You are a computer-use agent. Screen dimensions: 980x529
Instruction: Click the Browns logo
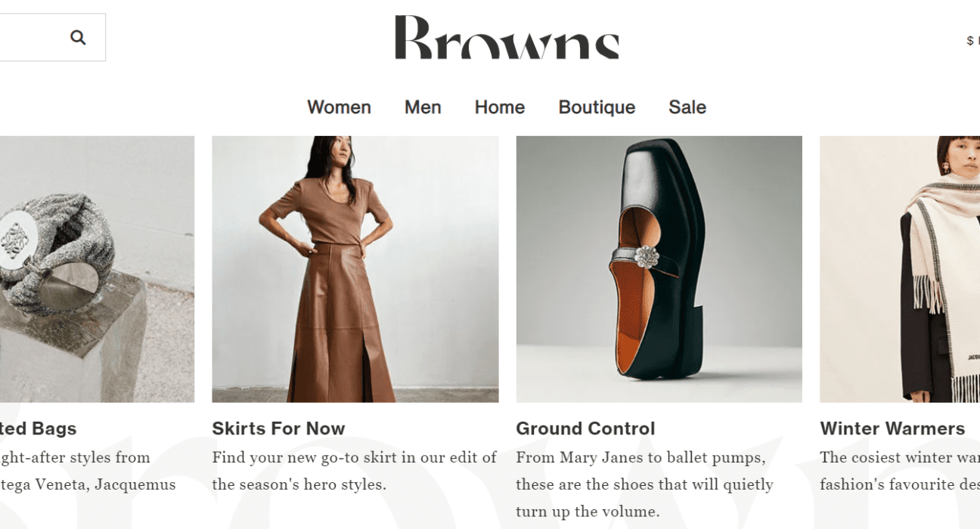click(507, 37)
